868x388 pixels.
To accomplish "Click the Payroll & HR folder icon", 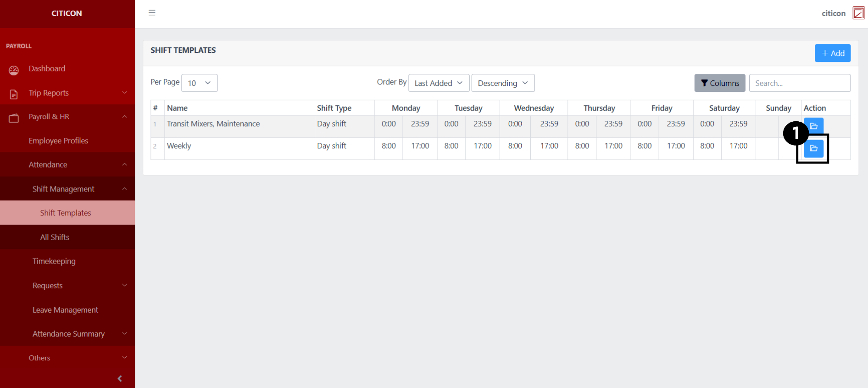I will (x=14, y=118).
